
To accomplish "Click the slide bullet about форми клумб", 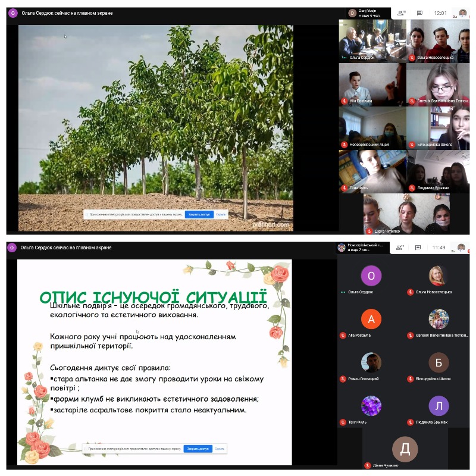I will pos(154,399).
